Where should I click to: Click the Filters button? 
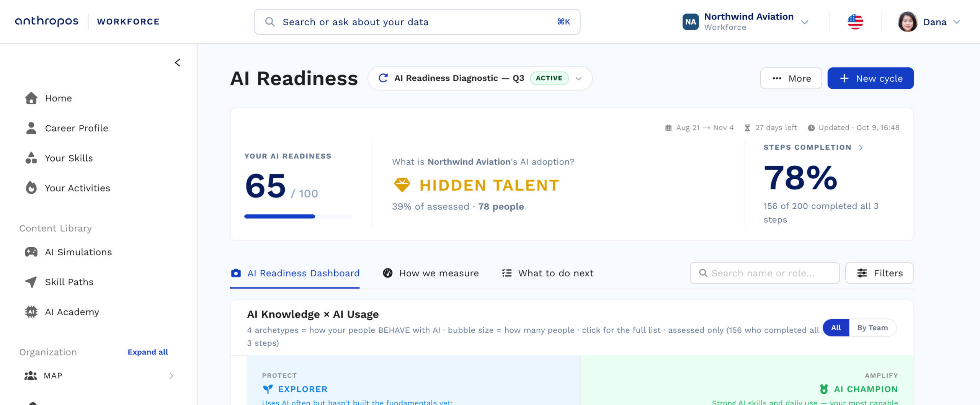(879, 273)
